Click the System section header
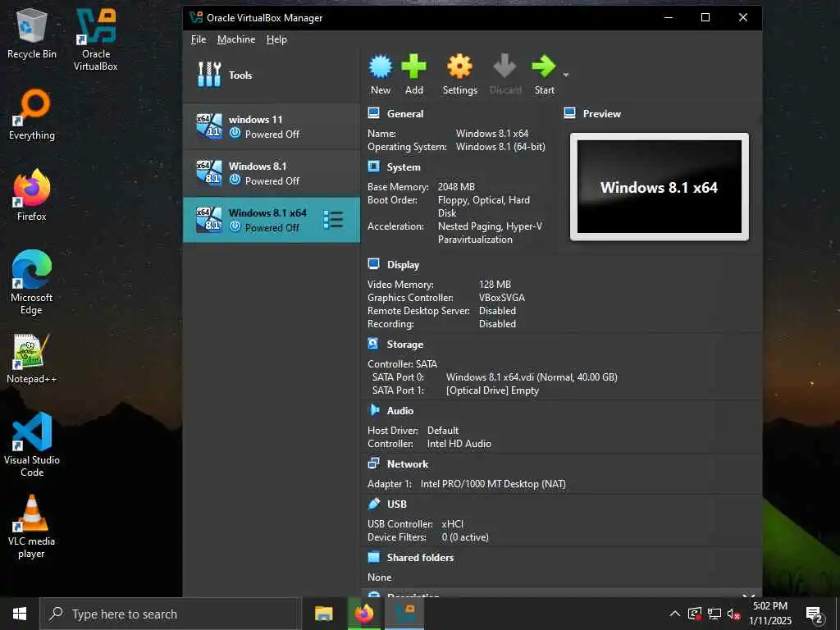840x630 pixels. 404,167
